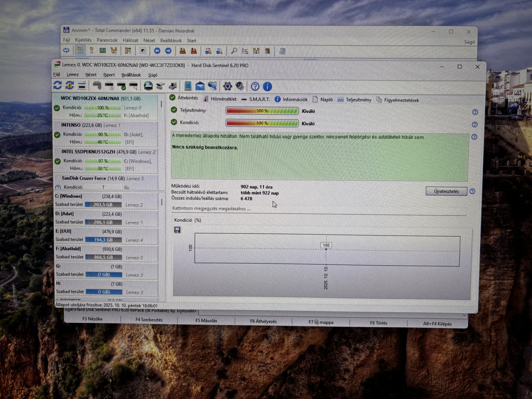Click Total Commander's reread source toolbar icon
532x399 pixels.
pos(66,50)
